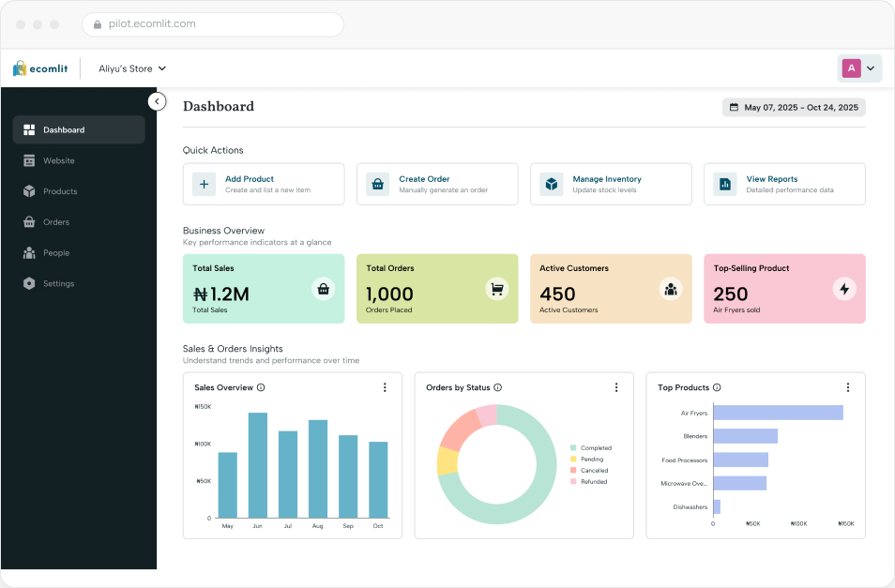895x588 pixels.
Task: Click the 250 Air Fryers sold value
Action: tap(731, 294)
